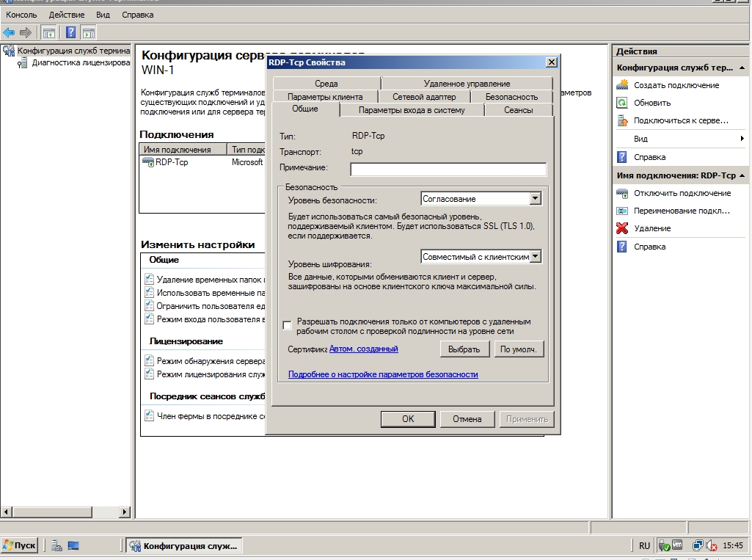Click the volume tray icon

click(x=710, y=545)
